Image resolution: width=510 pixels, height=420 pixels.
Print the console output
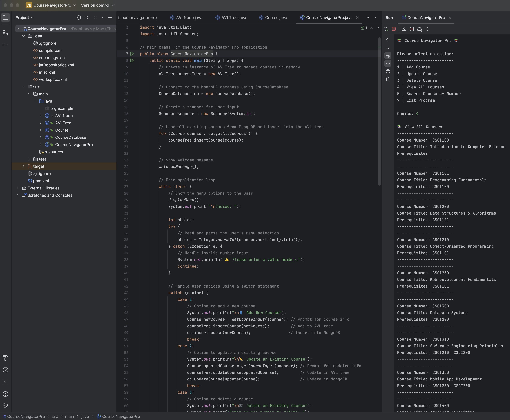tap(388, 71)
